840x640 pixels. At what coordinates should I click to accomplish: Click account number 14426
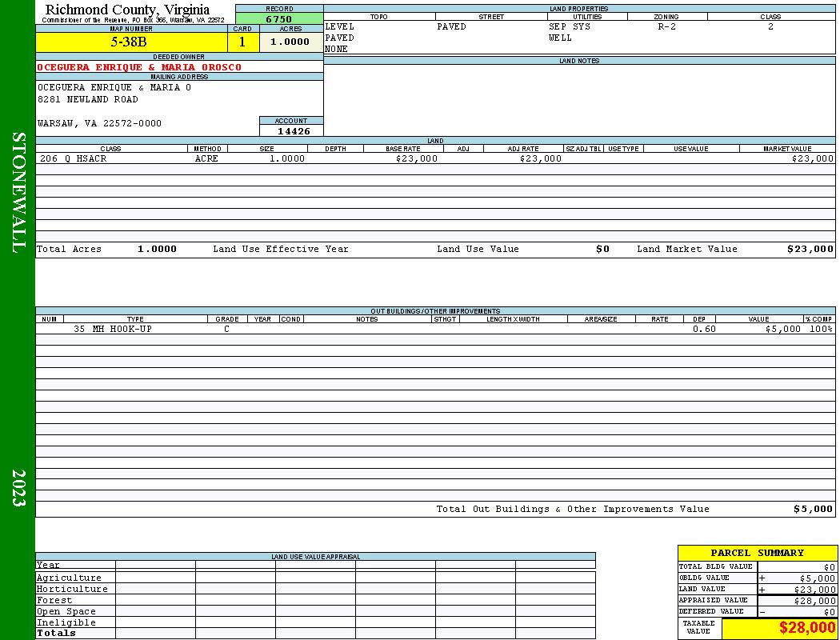[294, 131]
